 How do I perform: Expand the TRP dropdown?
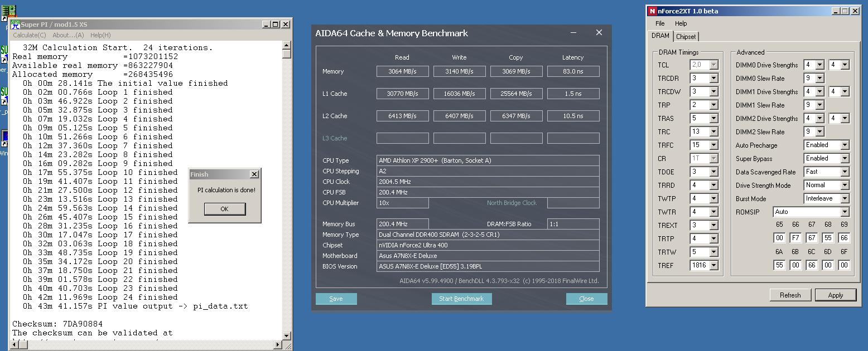pos(713,105)
